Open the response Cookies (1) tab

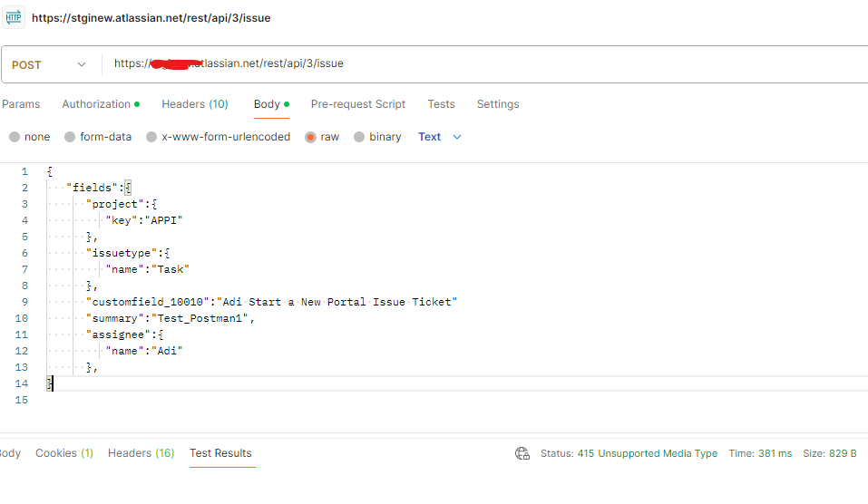click(64, 453)
